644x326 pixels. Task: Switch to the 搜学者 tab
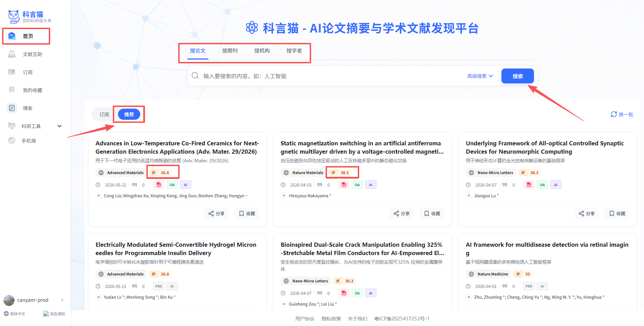click(294, 51)
